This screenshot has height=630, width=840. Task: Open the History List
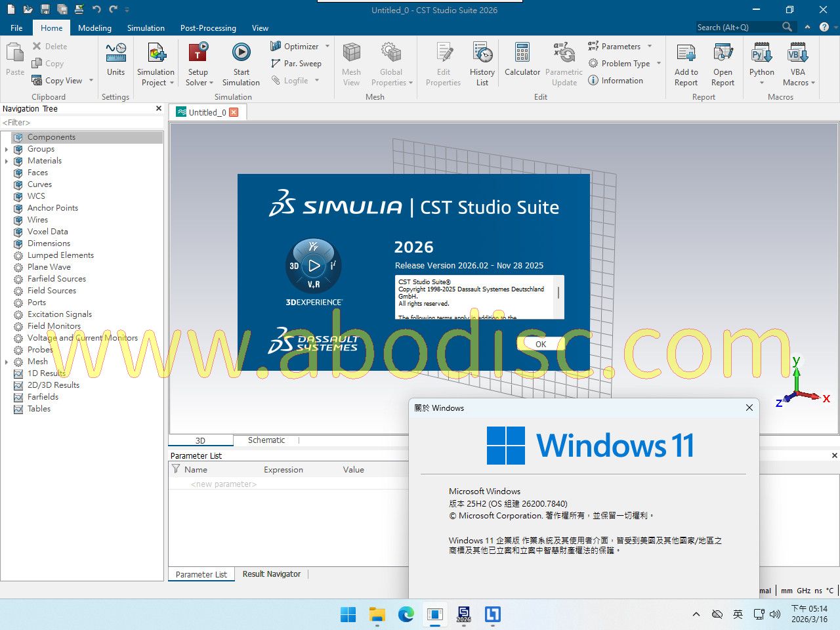[x=482, y=52]
